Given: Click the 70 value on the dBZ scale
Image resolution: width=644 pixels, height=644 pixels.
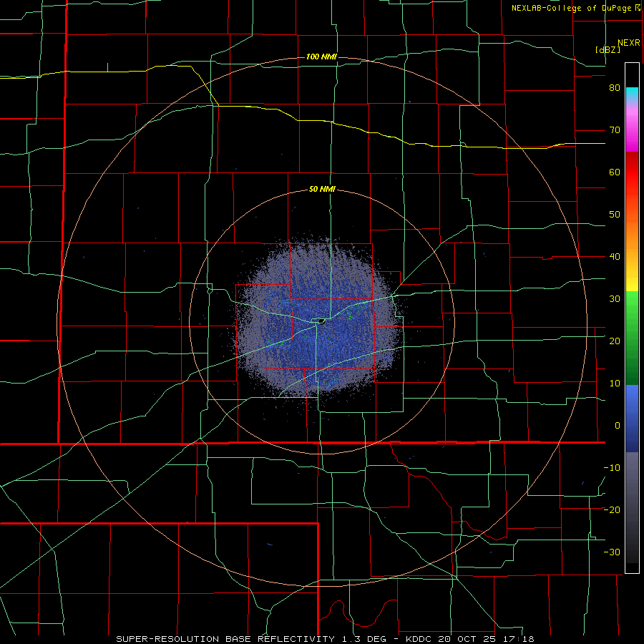Looking at the screenshot, I should tap(615, 130).
